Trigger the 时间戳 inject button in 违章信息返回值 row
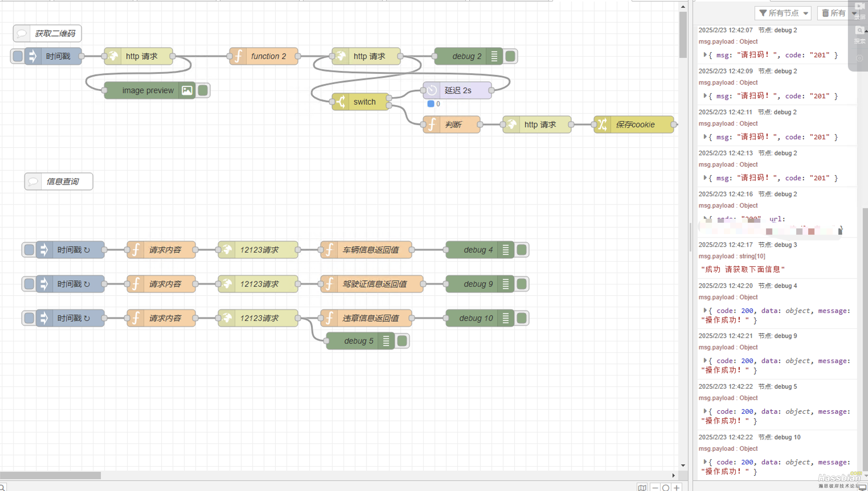 click(x=29, y=318)
